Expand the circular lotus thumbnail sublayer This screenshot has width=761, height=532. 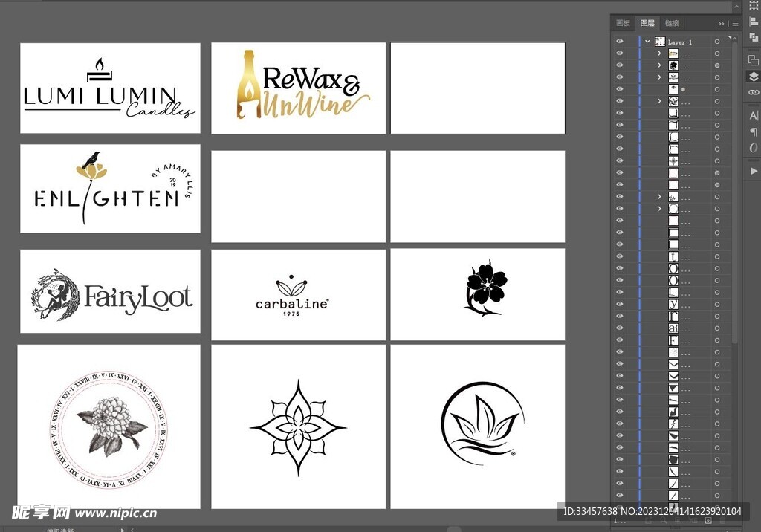[x=659, y=101]
